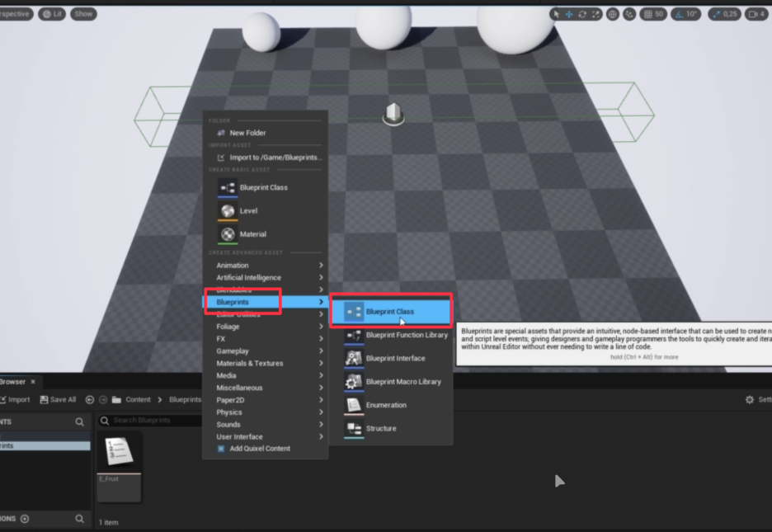
Task: Click the Import button
Action: click(15, 399)
